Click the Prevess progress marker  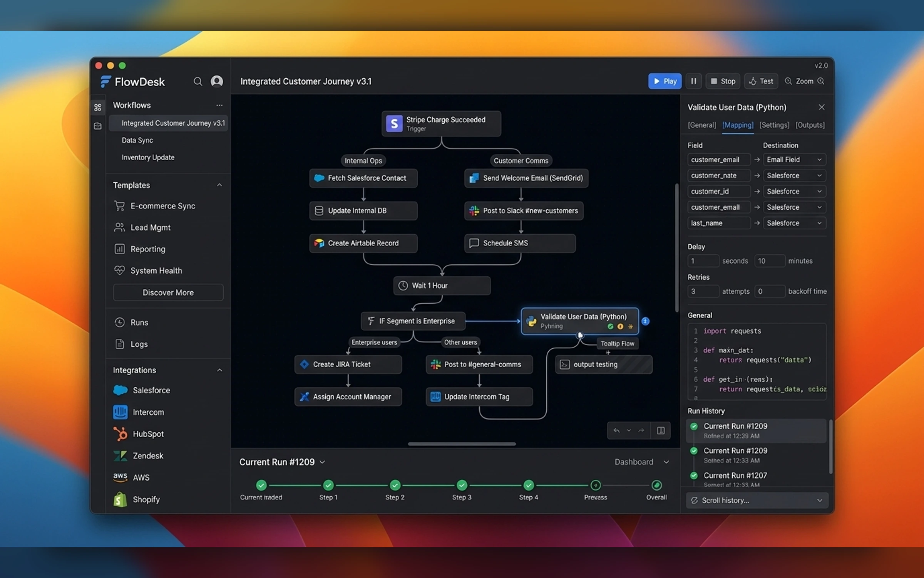pos(596,485)
